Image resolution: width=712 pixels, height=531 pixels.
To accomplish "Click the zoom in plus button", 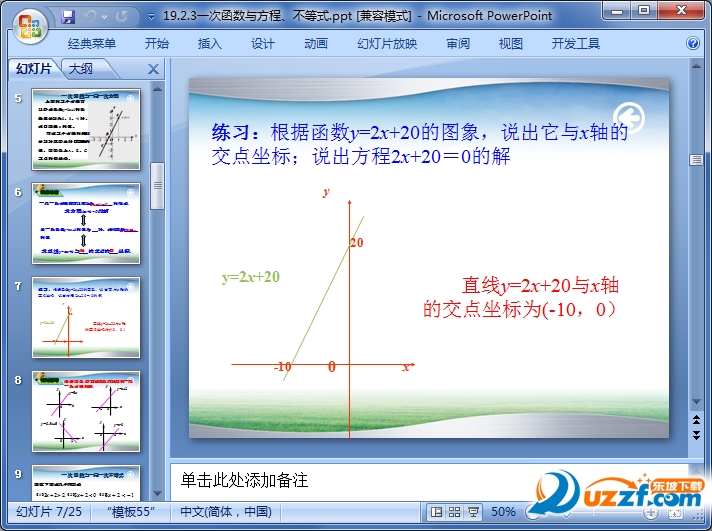I will [x=650, y=512].
